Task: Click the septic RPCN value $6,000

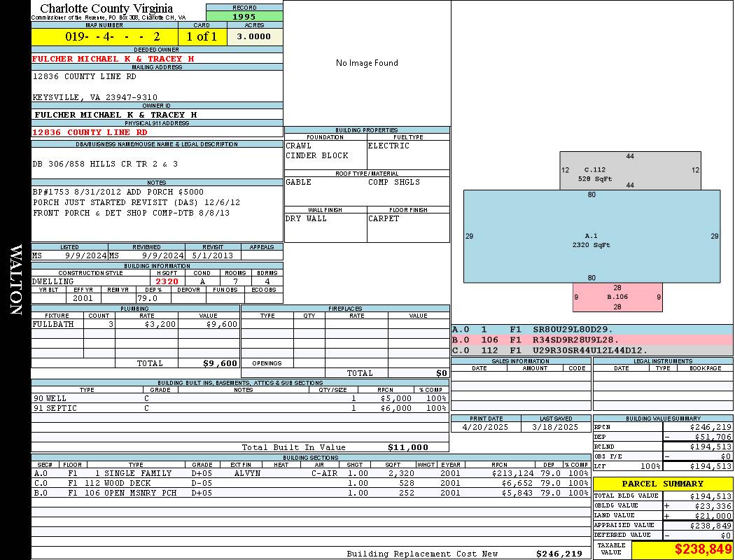Action: click(x=396, y=409)
